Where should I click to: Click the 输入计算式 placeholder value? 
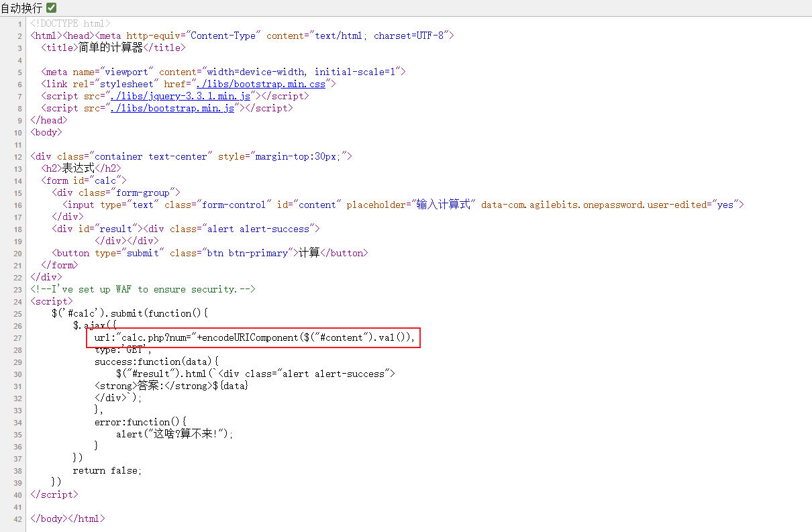point(443,205)
